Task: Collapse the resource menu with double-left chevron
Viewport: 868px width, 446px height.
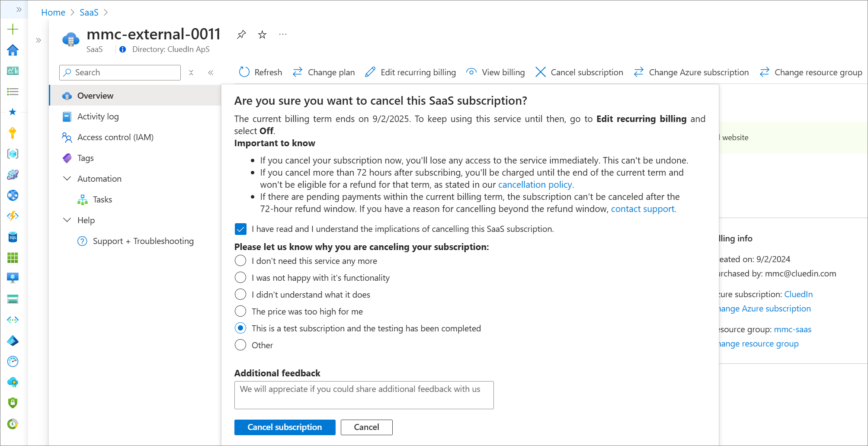Action: pyautogui.click(x=211, y=73)
